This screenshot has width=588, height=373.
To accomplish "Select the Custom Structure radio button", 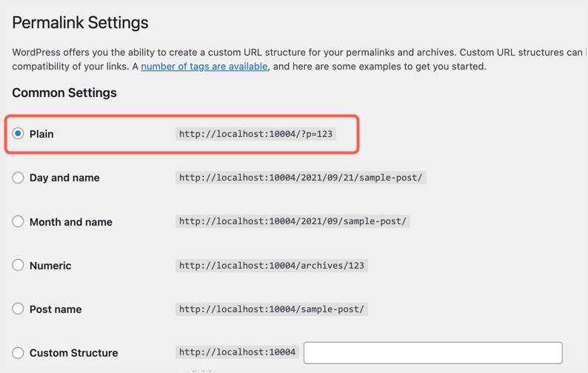I will (x=18, y=352).
